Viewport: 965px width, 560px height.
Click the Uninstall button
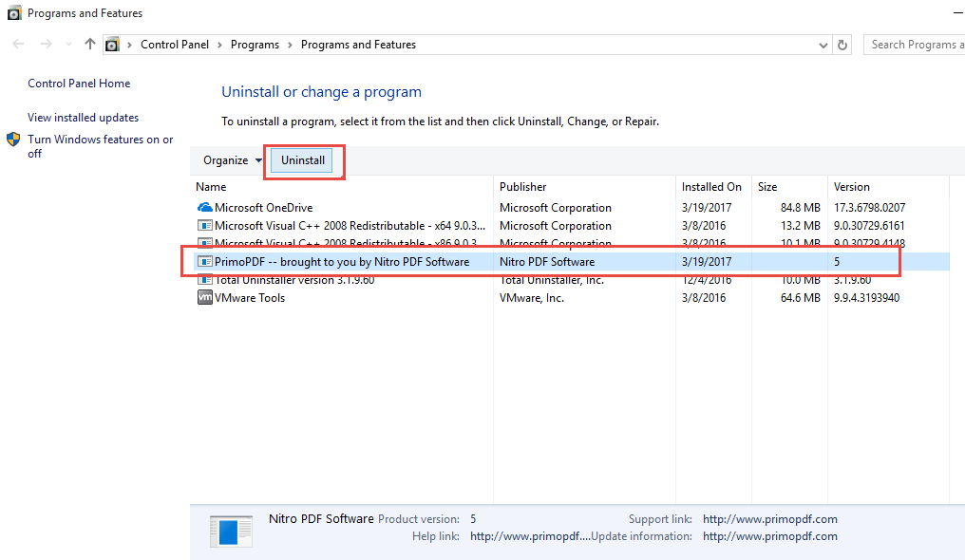point(303,160)
